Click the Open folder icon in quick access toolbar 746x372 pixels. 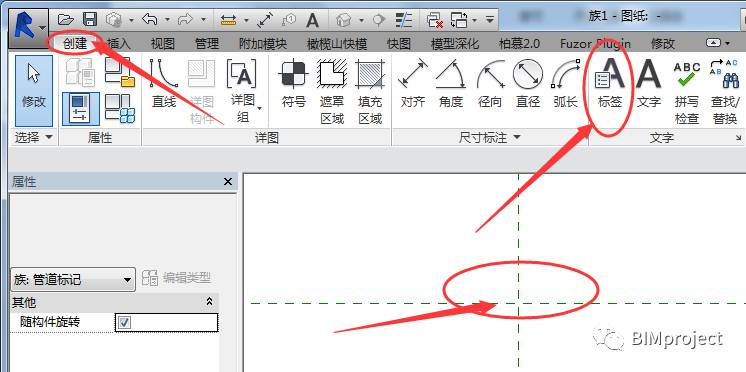[x=66, y=20]
